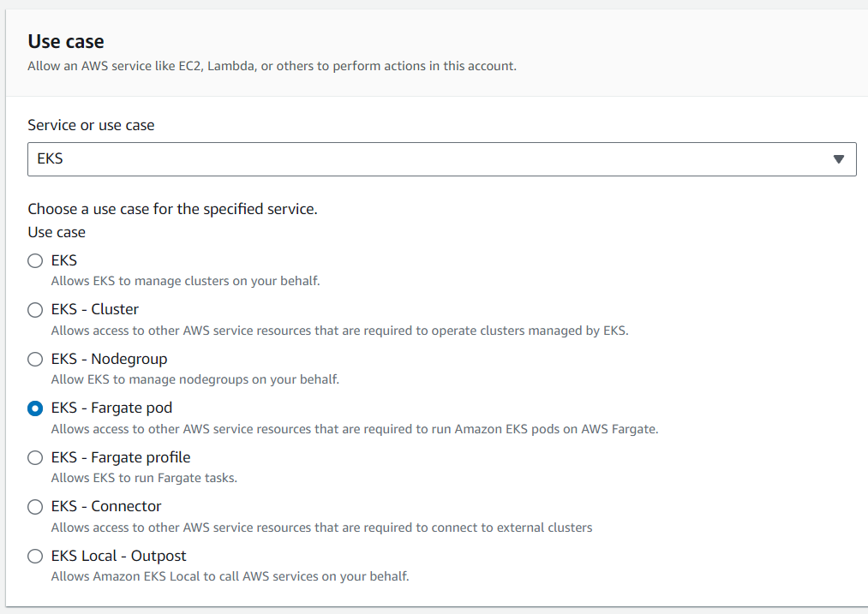Click 'Allow EKS to manage nodegroups on your behalf.' text

(x=195, y=379)
